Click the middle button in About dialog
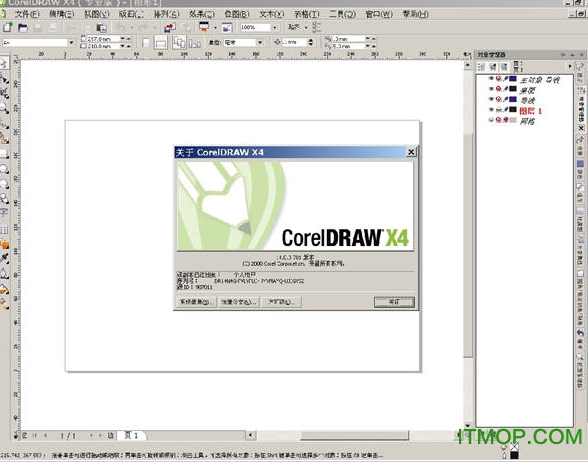588x462 pixels. [238, 302]
